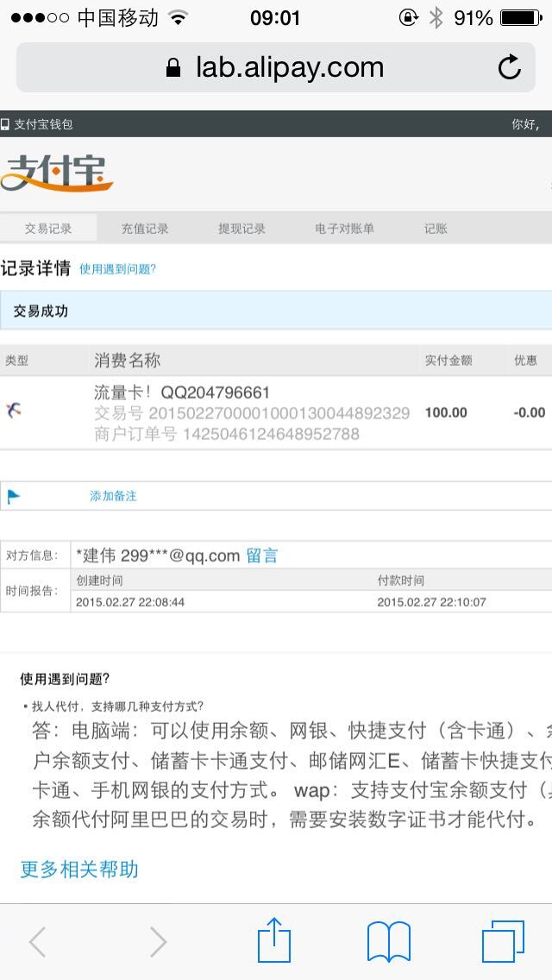Click the 消费名称 column header
Screen dimensions: 552x980
coord(128,360)
